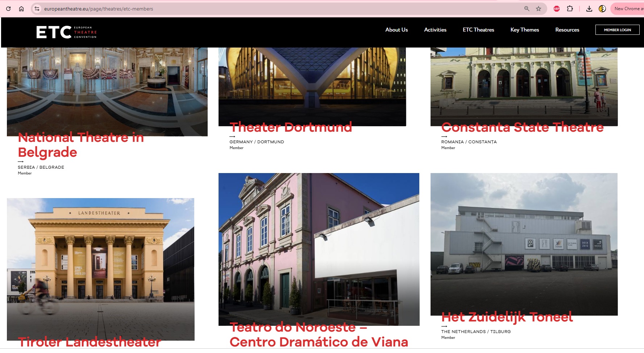Open the Extensions puzzle piece icon

coord(570,9)
